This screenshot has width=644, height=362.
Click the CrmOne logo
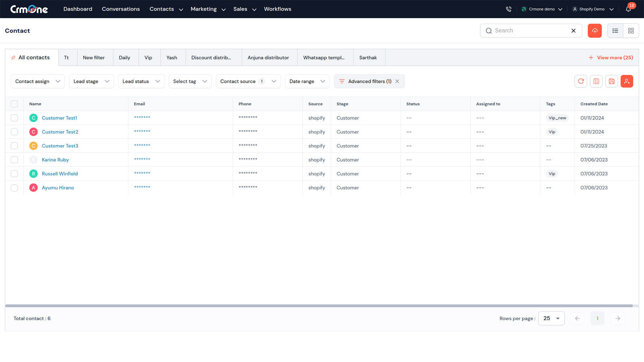(29, 9)
